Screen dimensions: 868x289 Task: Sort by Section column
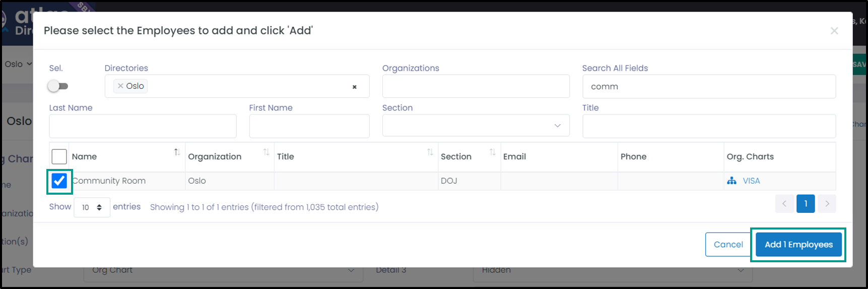coord(469,156)
